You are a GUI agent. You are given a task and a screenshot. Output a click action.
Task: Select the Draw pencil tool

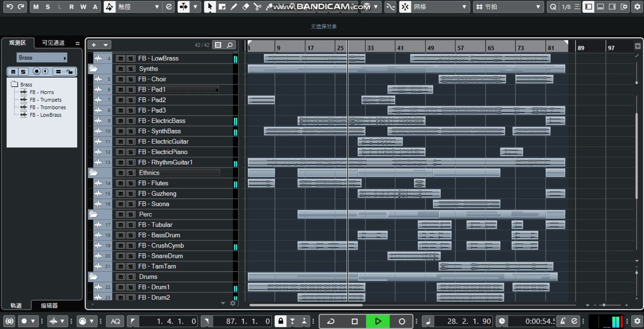pos(234,7)
